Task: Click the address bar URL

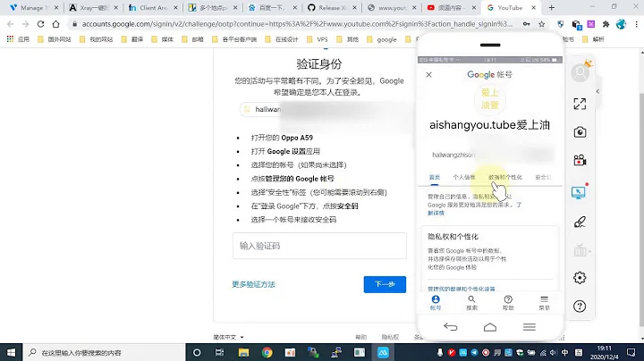Action: point(297,24)
